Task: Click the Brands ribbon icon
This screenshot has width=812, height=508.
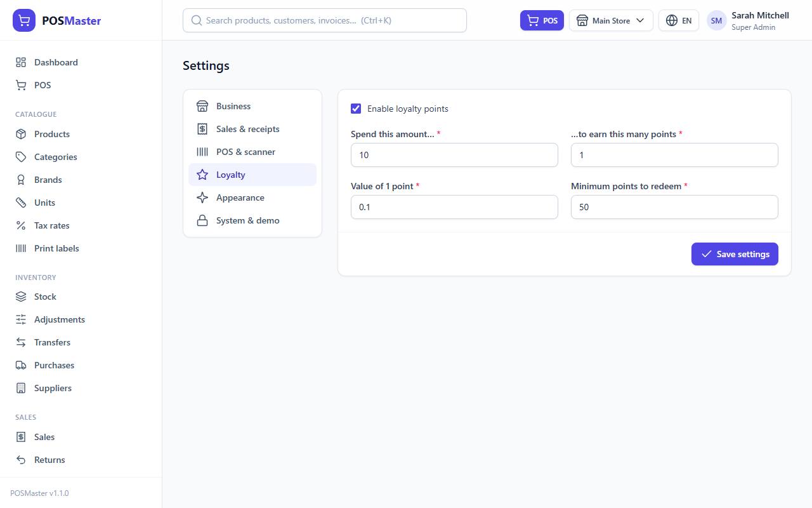Action: pos(21,180)
